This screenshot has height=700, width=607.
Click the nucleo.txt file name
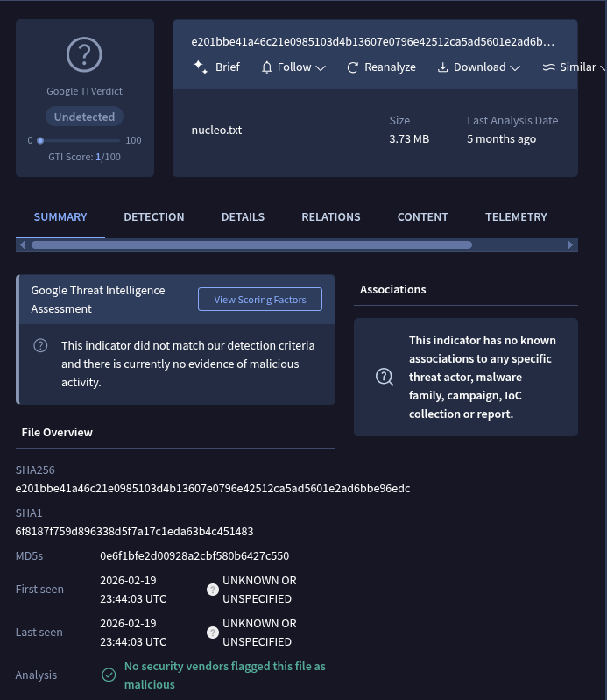(x=216, y=130)
